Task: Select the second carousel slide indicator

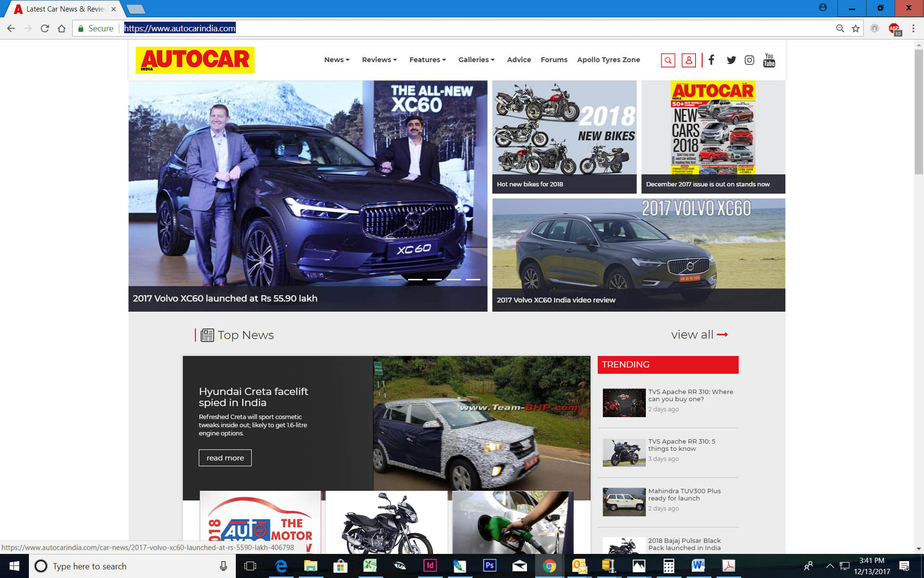Action: (415, 279)
